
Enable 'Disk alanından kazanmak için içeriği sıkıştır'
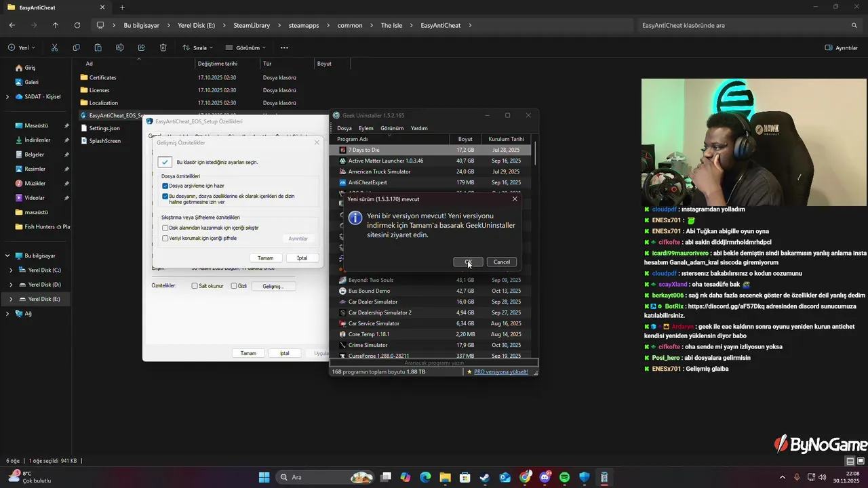(165, 228)
